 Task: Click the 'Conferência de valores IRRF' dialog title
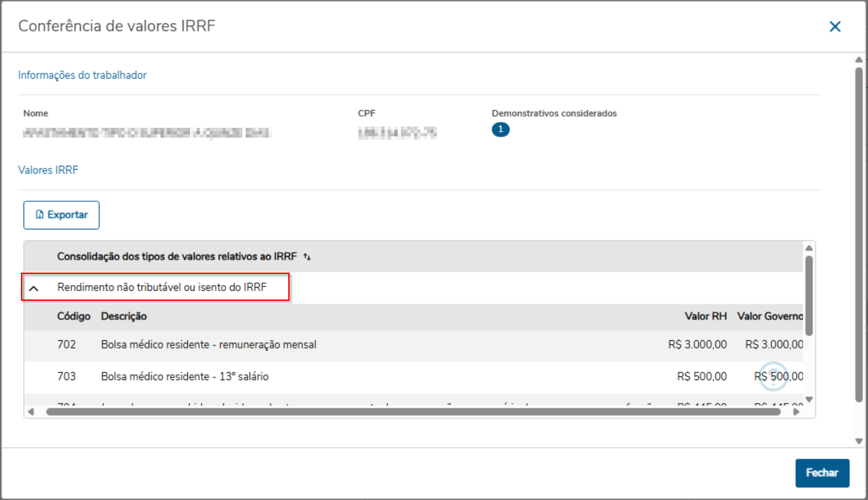click(117, 26)
